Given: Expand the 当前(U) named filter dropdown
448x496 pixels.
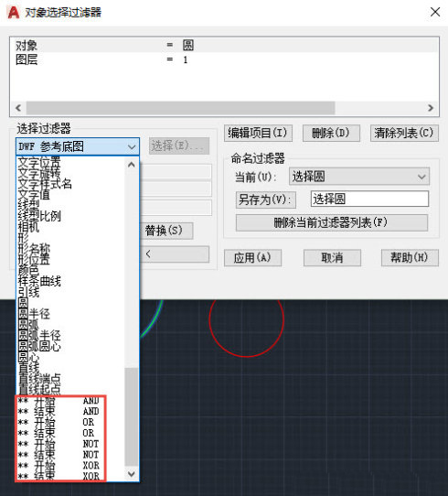Looking at the screenshot, I should [359, 177].
